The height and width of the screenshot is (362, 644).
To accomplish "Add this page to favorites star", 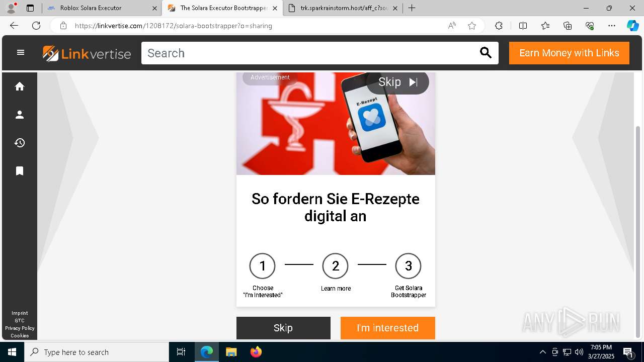I will tap(472, 26).
